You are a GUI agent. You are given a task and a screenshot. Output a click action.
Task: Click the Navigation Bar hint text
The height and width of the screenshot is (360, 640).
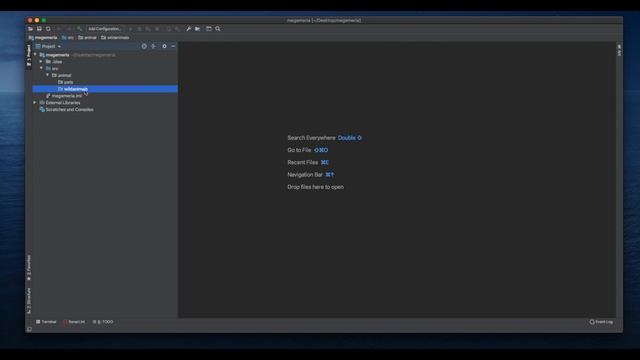pos(311,175)
